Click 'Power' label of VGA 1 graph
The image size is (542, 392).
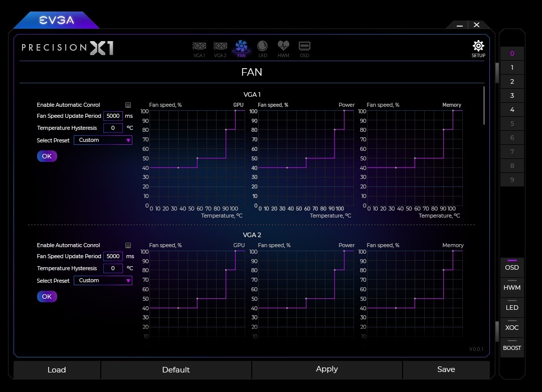[x=346, y=105]
